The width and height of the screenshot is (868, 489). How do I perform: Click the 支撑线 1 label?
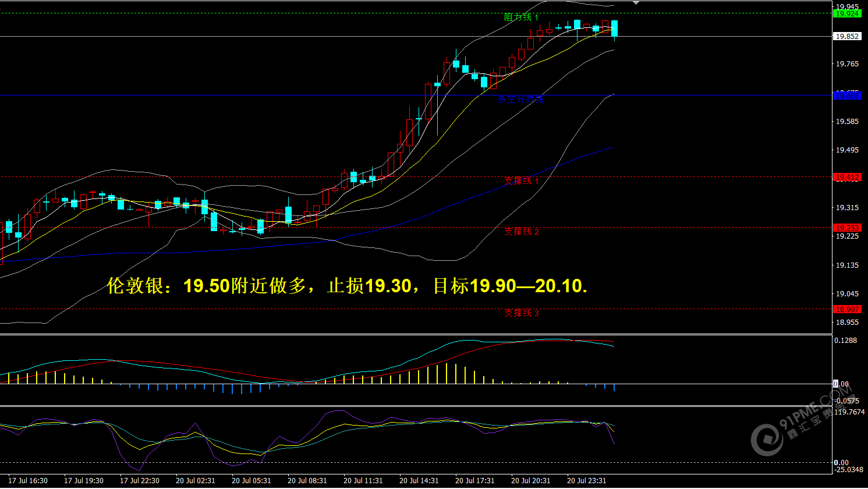pos(522,181)
